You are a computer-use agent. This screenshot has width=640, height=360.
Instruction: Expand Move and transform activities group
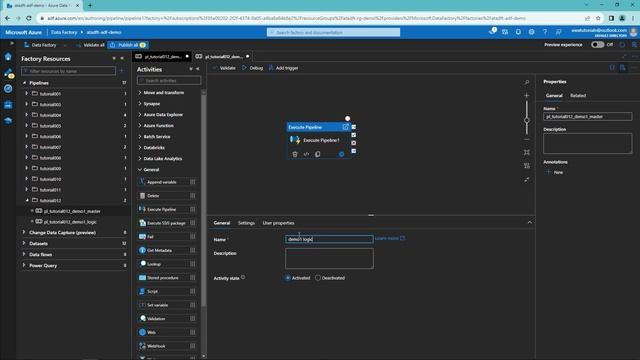tap(140, 93)
